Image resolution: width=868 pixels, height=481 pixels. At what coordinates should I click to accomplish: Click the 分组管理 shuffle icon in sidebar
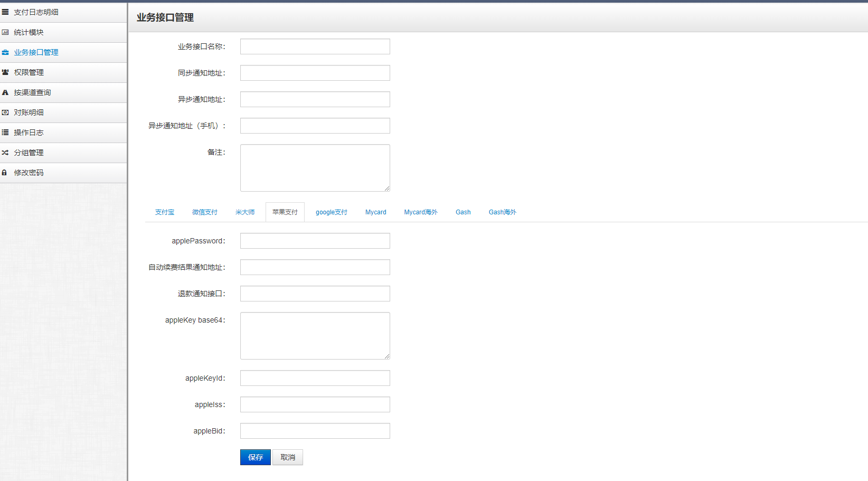(5, 153)
